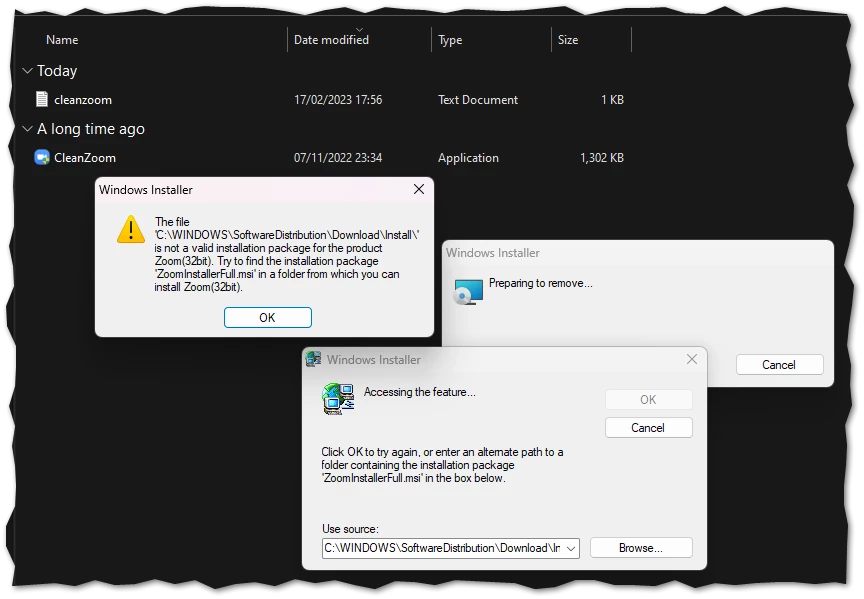Cancel the Preparing to remove dialog

pyautogui.click(x=780, y=365)
